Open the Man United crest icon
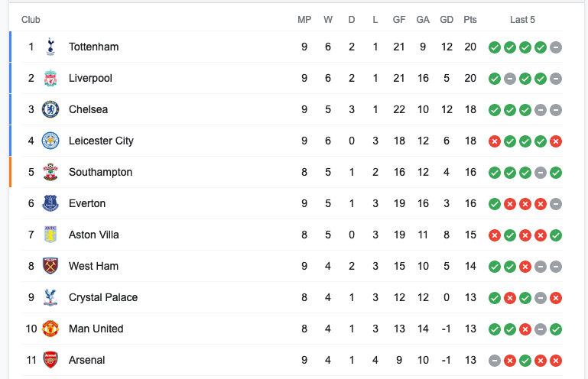This screenshot has width=588, height=379. coord(50,329)
